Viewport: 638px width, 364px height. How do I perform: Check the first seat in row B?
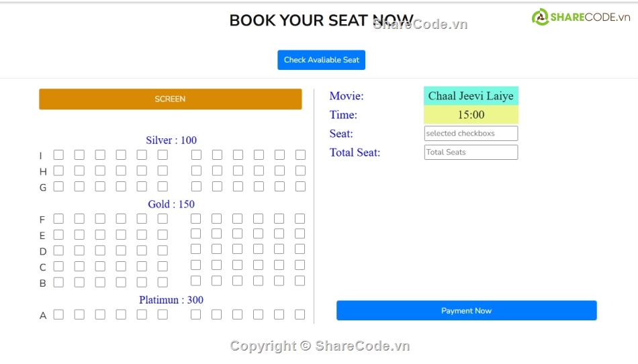[58, 282]
